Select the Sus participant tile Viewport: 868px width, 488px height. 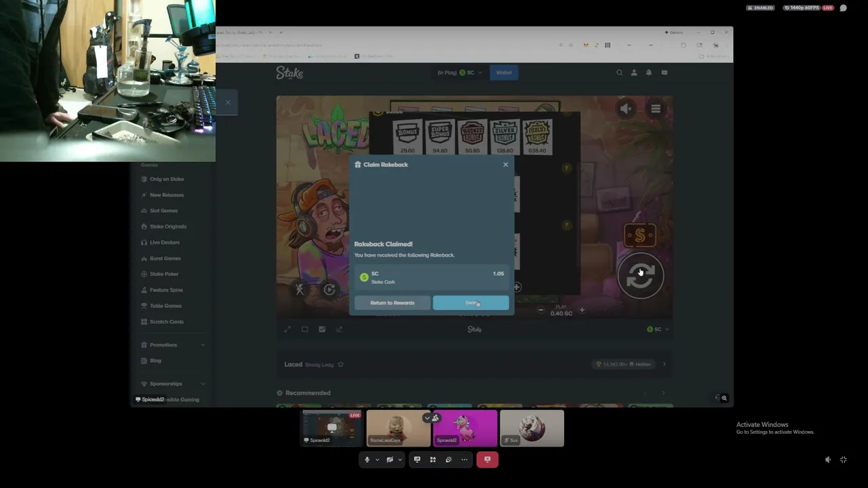(532, 428)
